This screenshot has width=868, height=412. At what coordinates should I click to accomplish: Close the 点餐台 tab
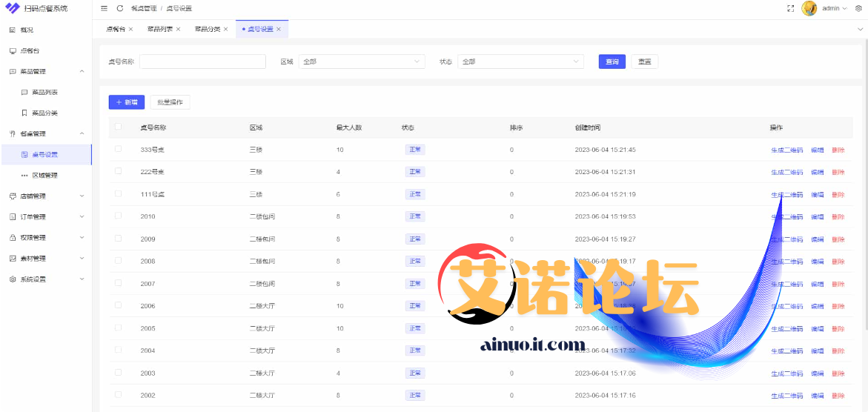coord(130,29)
